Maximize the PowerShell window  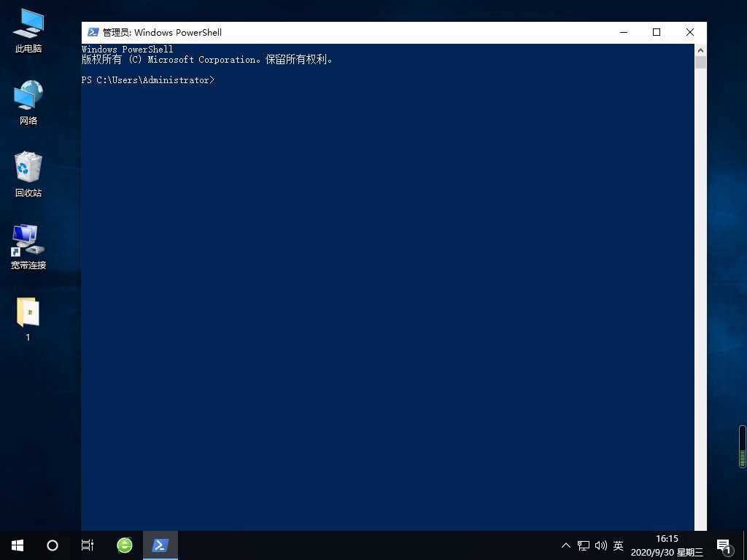tap(657, 32)
